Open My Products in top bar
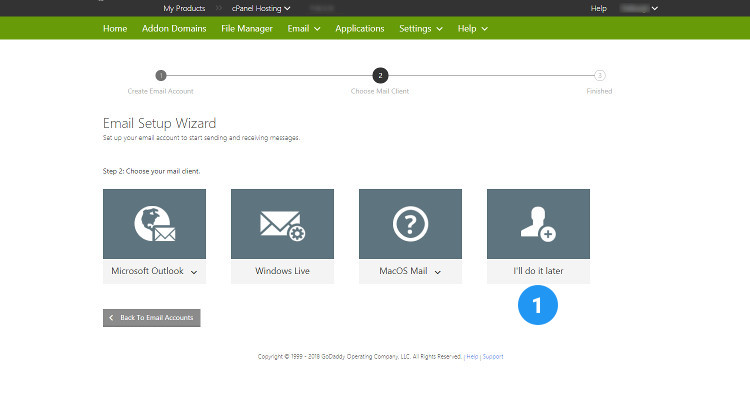The height and width of the screenshot is (400, 750). click(x=184, y=8)
